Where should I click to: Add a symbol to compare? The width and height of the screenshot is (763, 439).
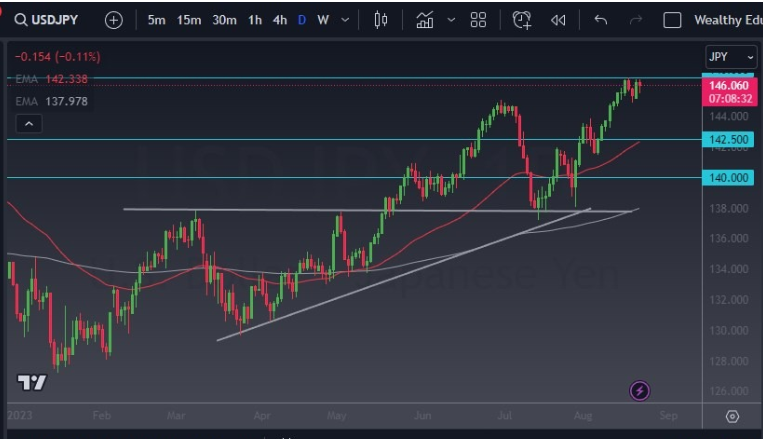click(x=113, y=20)
